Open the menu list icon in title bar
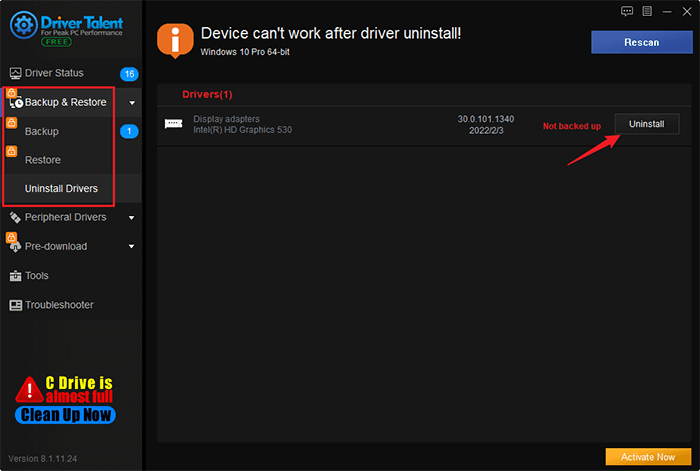The width and height of the screenshot is (700, 471). [647, 11]
